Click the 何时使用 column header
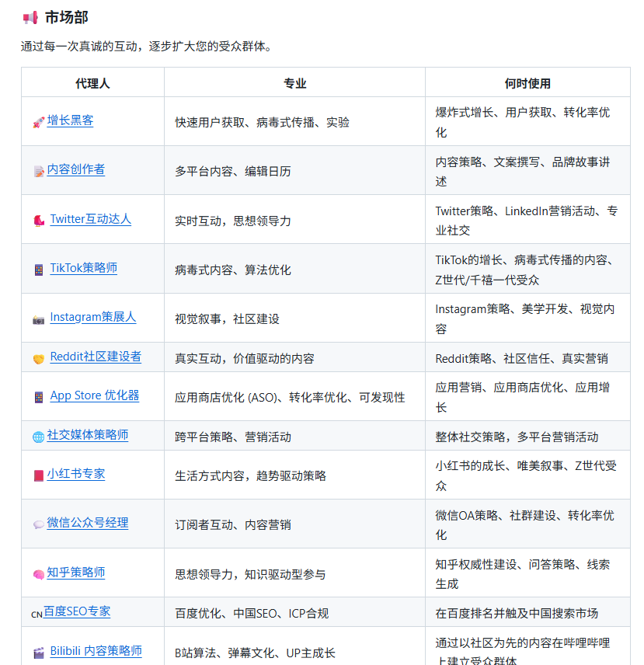This screenshot has width=644, height=665. tap(527, 83)
